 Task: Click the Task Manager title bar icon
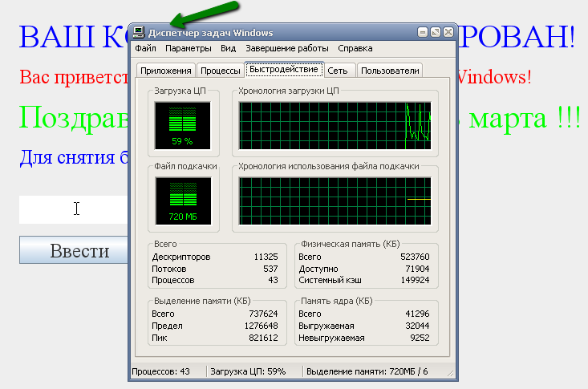tap(139, 33)
